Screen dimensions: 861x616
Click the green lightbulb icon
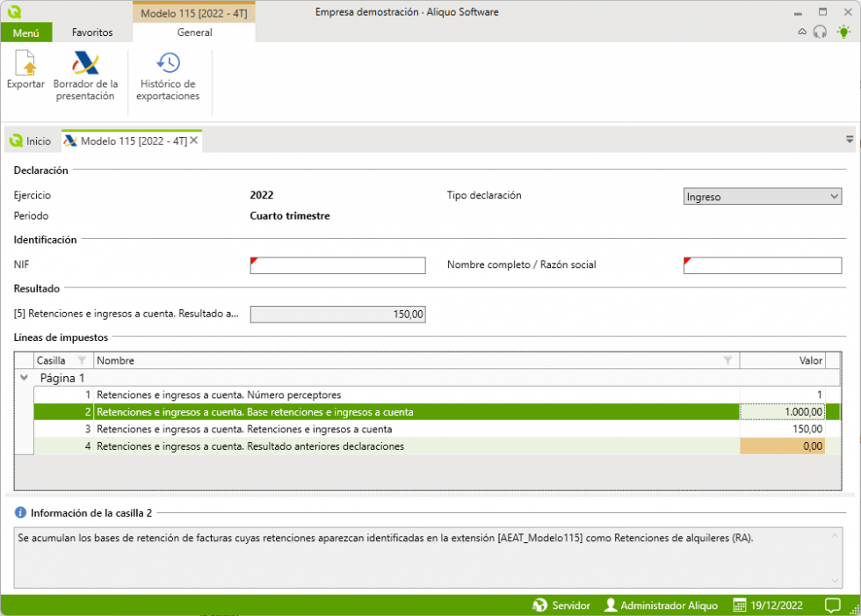click(x=843, y=33)
